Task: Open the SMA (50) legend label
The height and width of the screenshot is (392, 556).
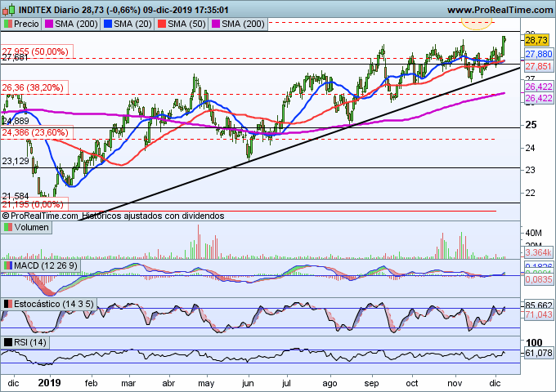Action: click(x=186, y=24)
